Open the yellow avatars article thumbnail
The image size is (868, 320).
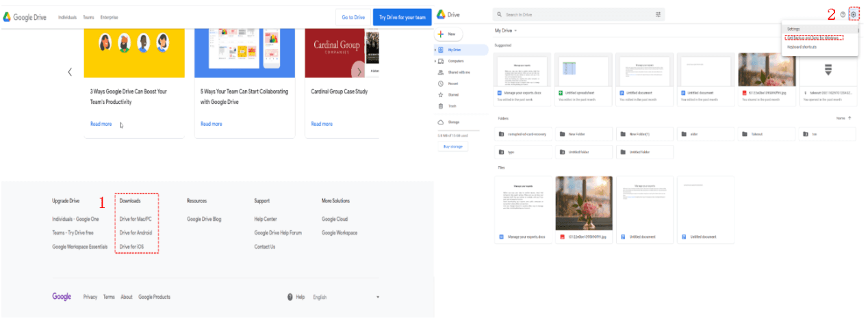[134, 53]
